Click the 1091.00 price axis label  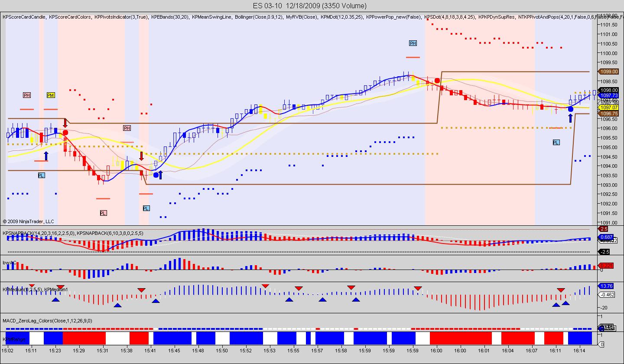point(609,222)
